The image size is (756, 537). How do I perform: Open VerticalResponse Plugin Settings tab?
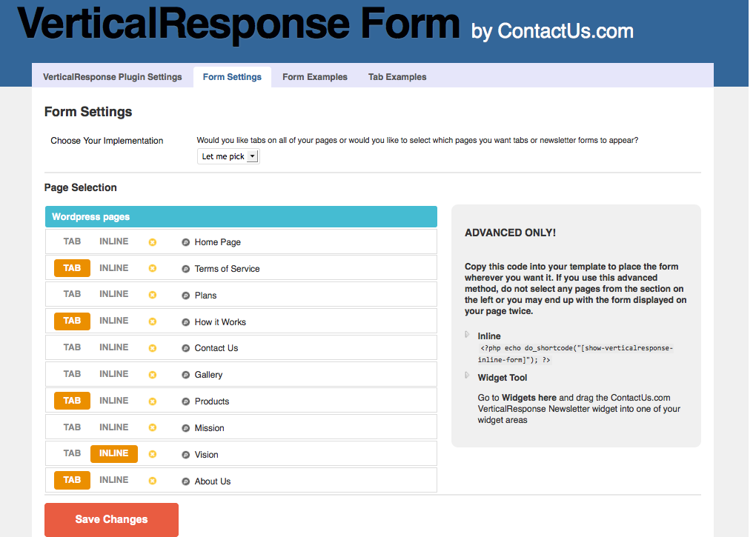click(x=113, y=77)
